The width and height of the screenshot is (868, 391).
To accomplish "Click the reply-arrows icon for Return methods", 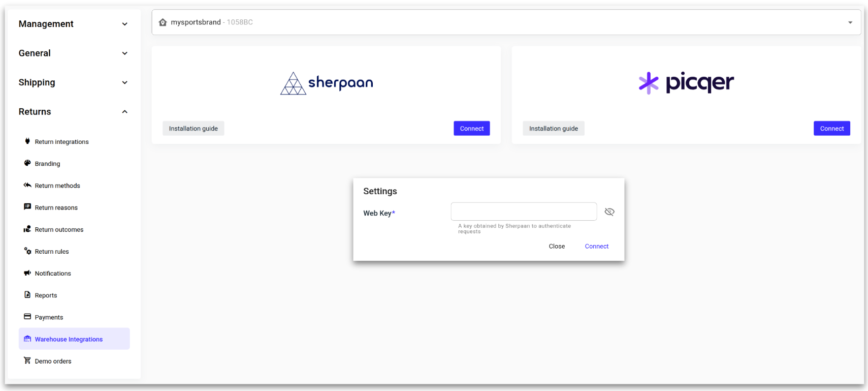I will pos(27,185).
